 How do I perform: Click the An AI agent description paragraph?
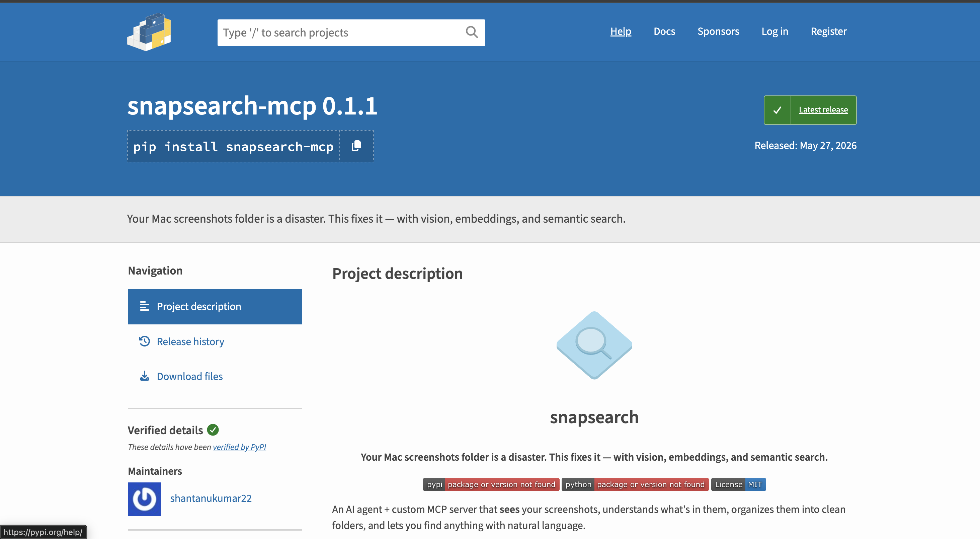point(589,517)
